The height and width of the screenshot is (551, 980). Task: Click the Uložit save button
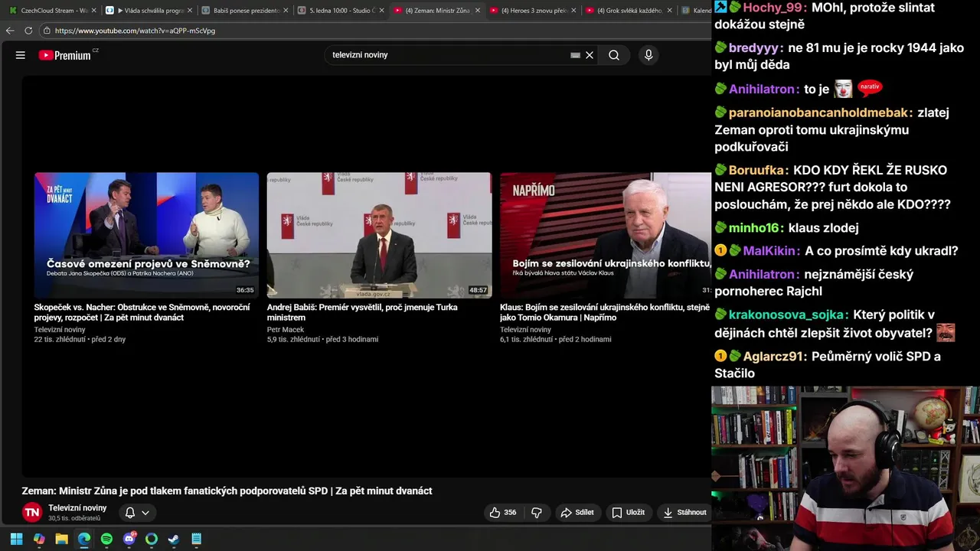point(628,513)
